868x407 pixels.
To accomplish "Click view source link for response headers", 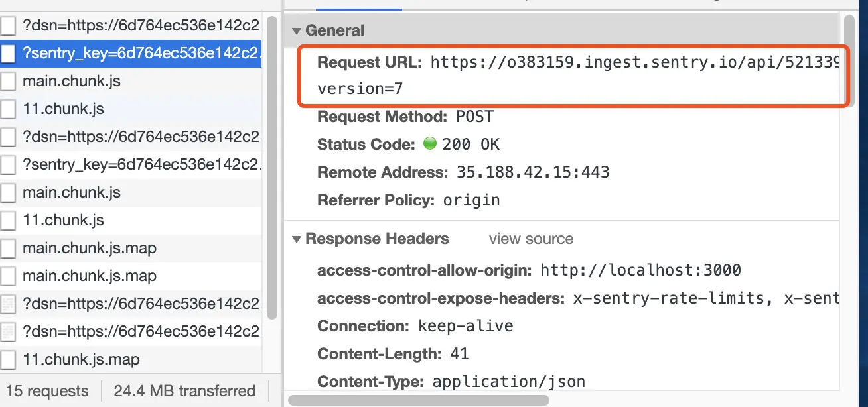I will (531, 239).
